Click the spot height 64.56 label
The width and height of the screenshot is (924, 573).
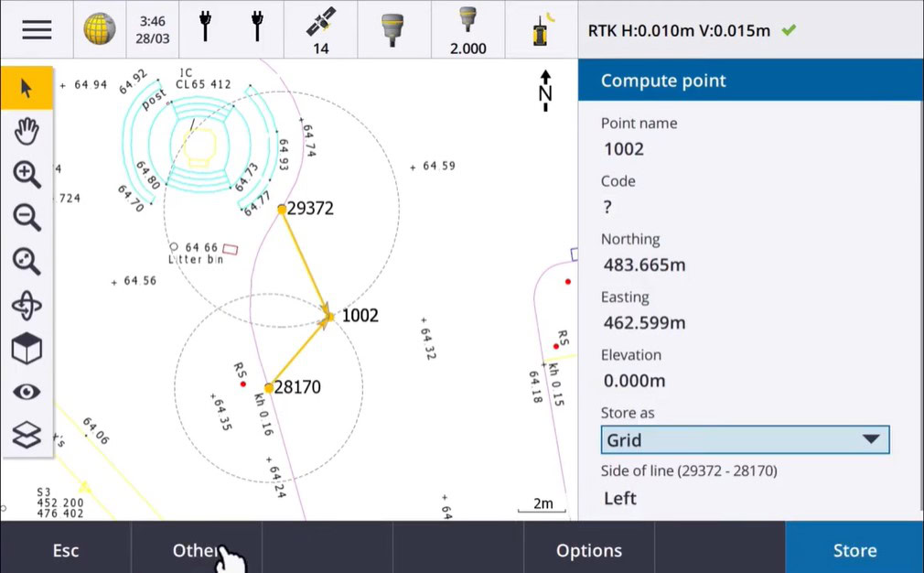(140, 281)
